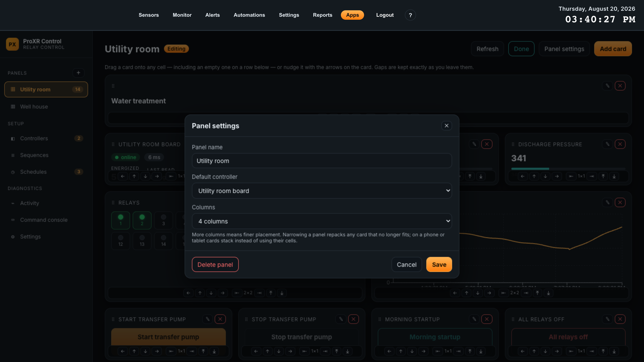Open the Command console in Diagnostics
Viewport: 644px width, 362px height.
pyautogui.click(x=46, y=220)
